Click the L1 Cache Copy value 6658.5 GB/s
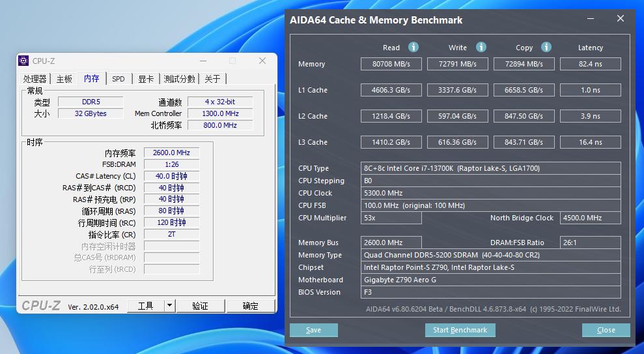 click(x=524, y=90)
